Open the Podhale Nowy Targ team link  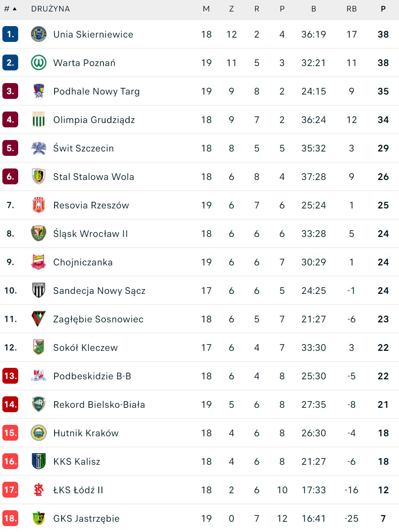point(96,91)
